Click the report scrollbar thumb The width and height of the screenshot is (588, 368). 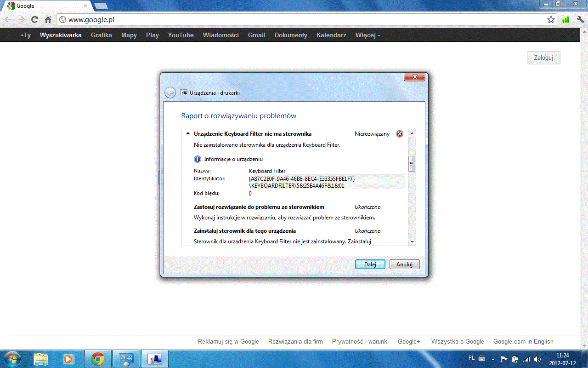click(x=412, y=163)
